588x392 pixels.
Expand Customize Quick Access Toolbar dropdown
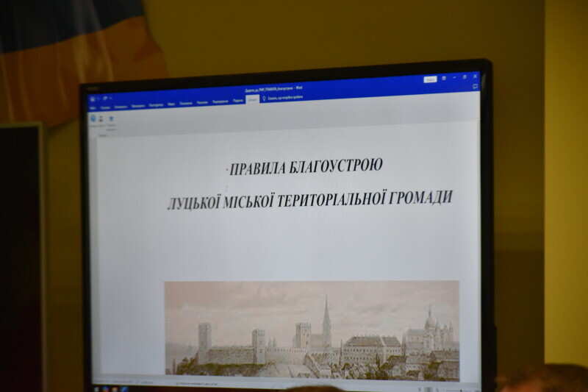tap(110, 98)
